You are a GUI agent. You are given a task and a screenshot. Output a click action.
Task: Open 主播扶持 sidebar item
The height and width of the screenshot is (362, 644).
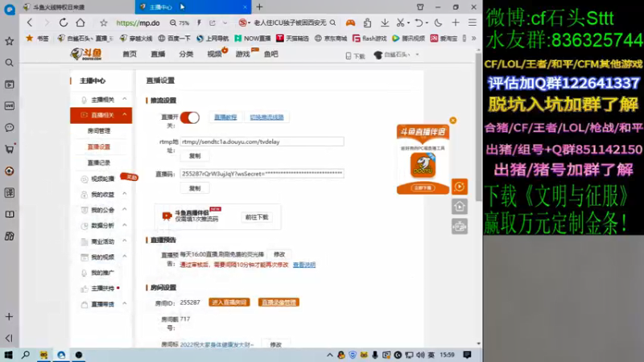103,289
